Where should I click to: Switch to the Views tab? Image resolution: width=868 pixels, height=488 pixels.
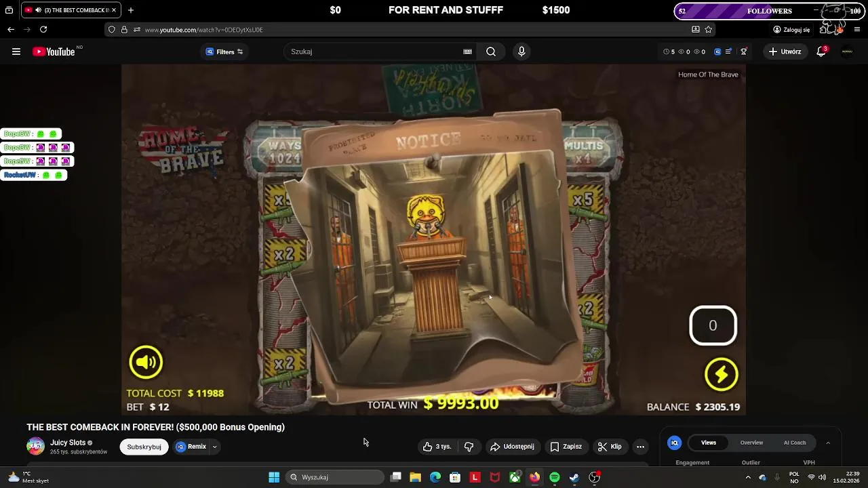tap(709, 443)
